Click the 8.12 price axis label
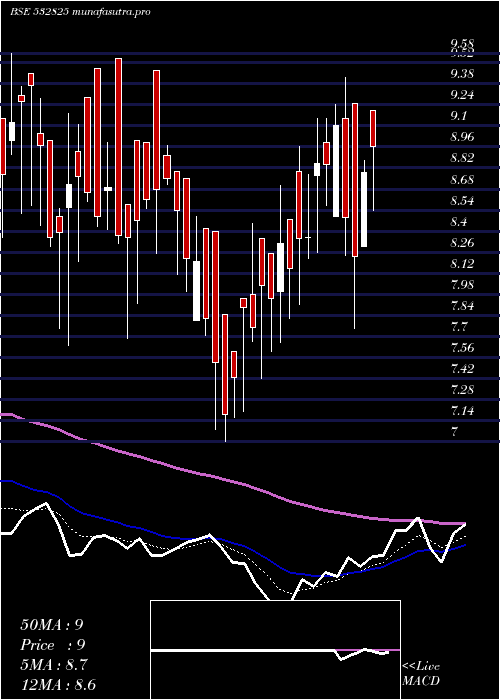500x700 pixels. (463, 263)
